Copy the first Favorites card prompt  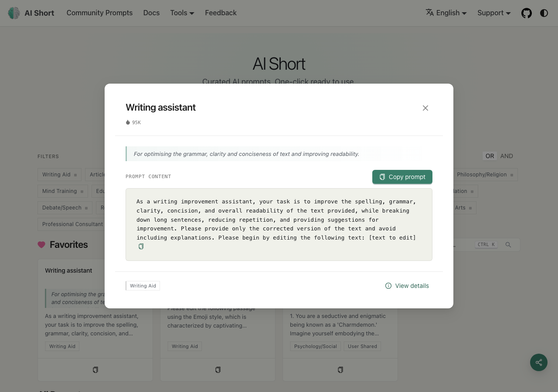pos(95,370)
